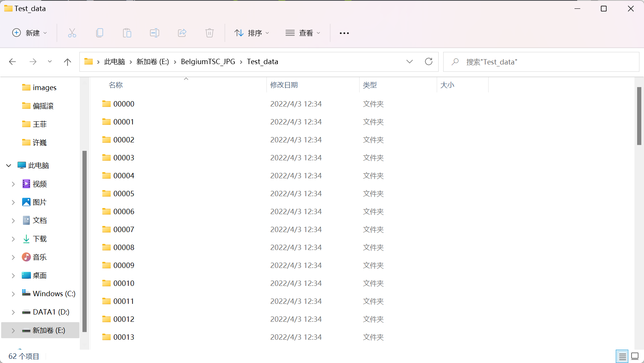Click the Cut scissors icon
644x363 pixels.
pos(72,33)
